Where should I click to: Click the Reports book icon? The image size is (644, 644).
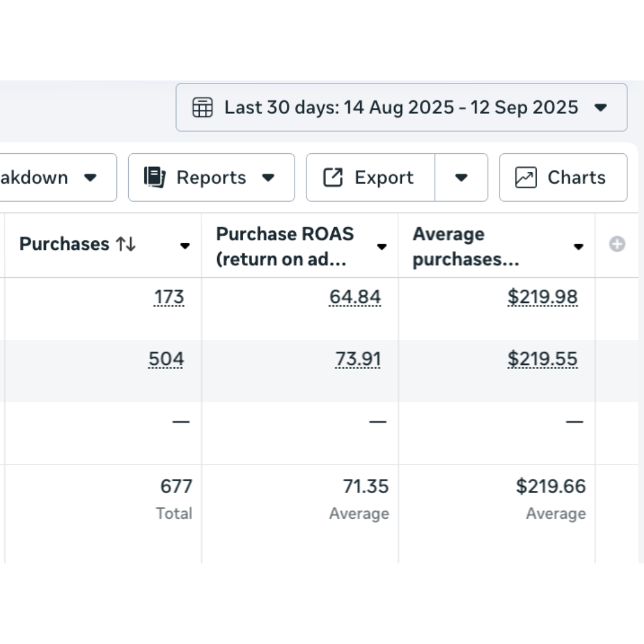(154, 177)
